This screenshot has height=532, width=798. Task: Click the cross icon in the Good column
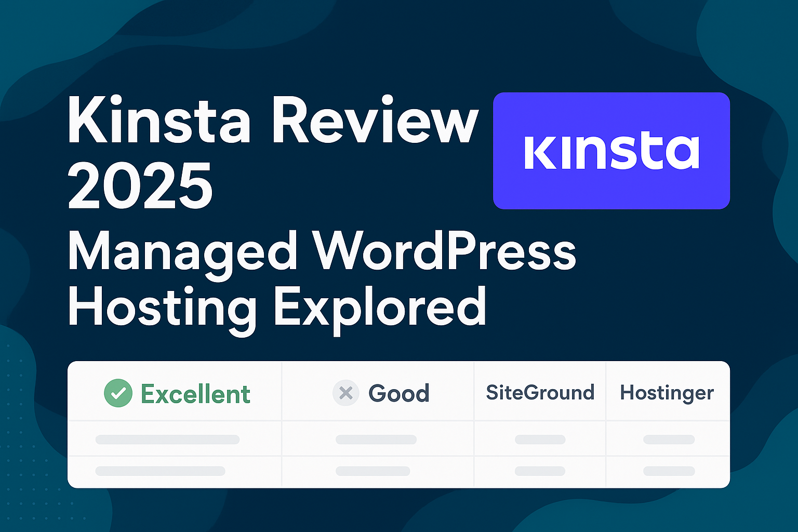(345, 394)
